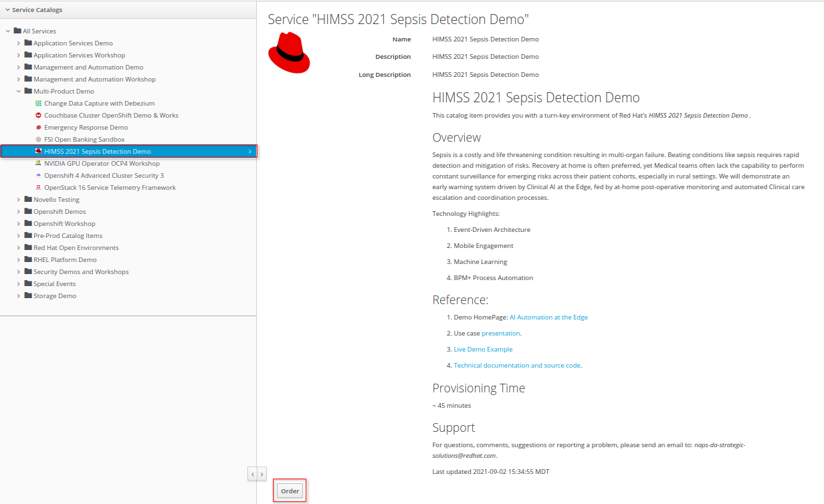Click the HIMSS 2021 Sepsis item icon

pyautogui.click(x=39, y=152)
